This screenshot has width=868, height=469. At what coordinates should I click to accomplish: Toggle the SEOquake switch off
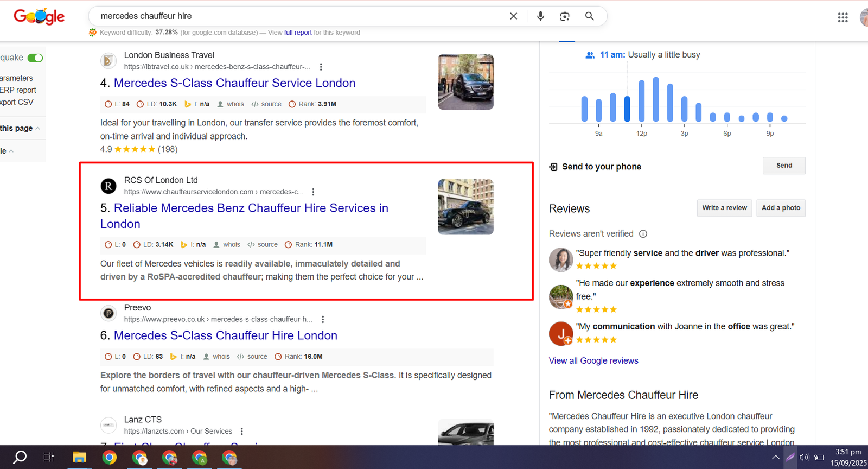(35, 58)
